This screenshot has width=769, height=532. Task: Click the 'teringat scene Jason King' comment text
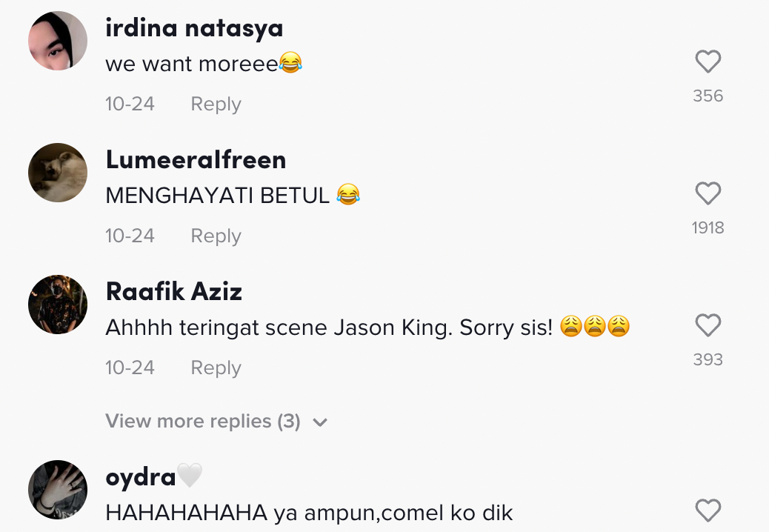tap(329, 327)
